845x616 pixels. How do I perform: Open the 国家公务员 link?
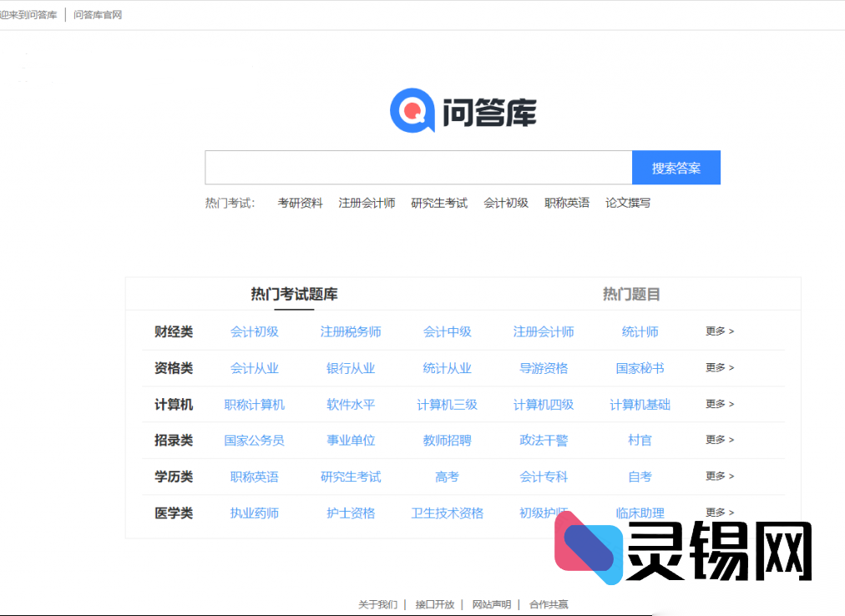coord(255,440)
